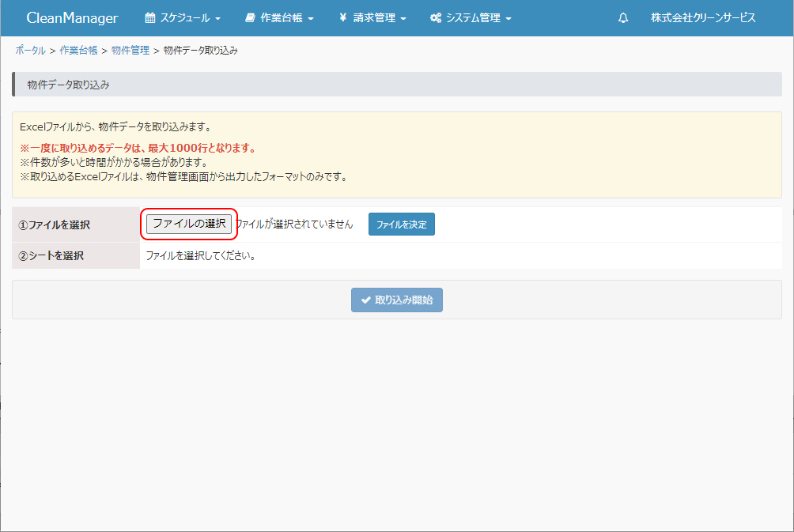Screen dimensions: 794x532
Task: Open the 請求管理 menu
Action: (x=372, y=17)
